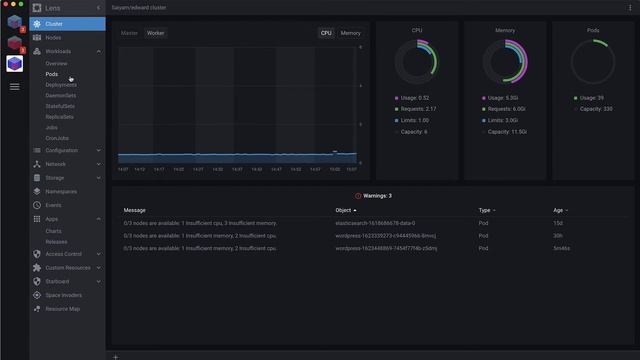Click the Namespaces layers icon

point(37,191)
